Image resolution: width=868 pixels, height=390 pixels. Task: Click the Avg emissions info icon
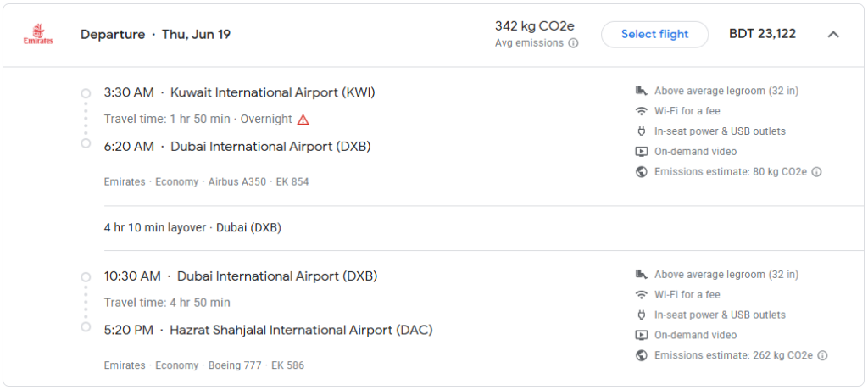coord(574,43)
